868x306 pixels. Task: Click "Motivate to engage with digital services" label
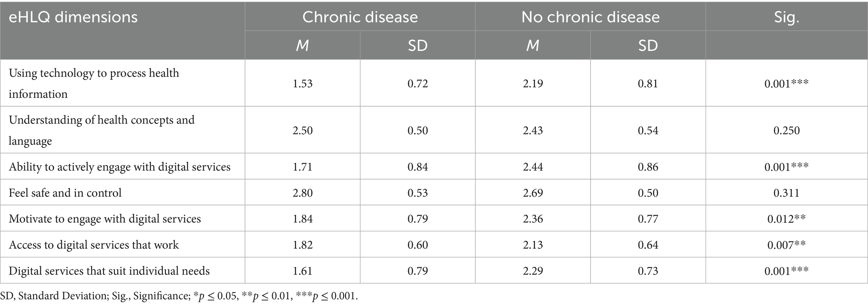(x=105, y=219)
